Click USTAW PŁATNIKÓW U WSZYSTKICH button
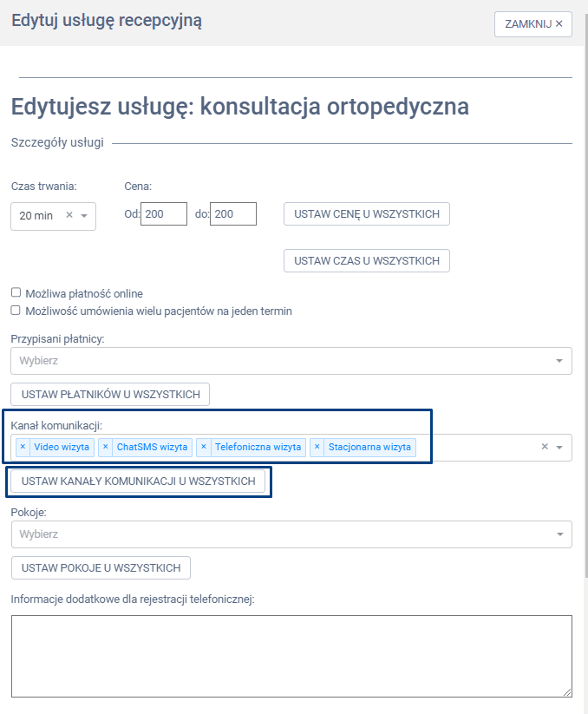588x714 pixels. [x=110, y=395]
